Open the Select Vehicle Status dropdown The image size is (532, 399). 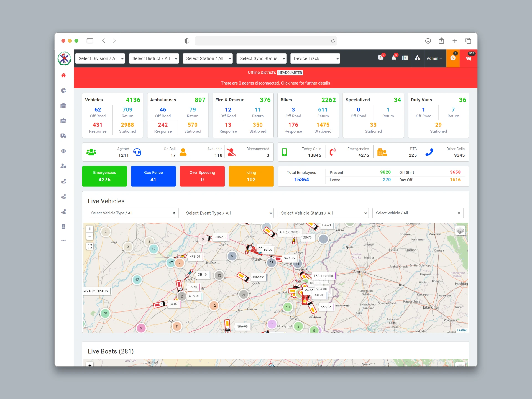[x=323, y=213]
